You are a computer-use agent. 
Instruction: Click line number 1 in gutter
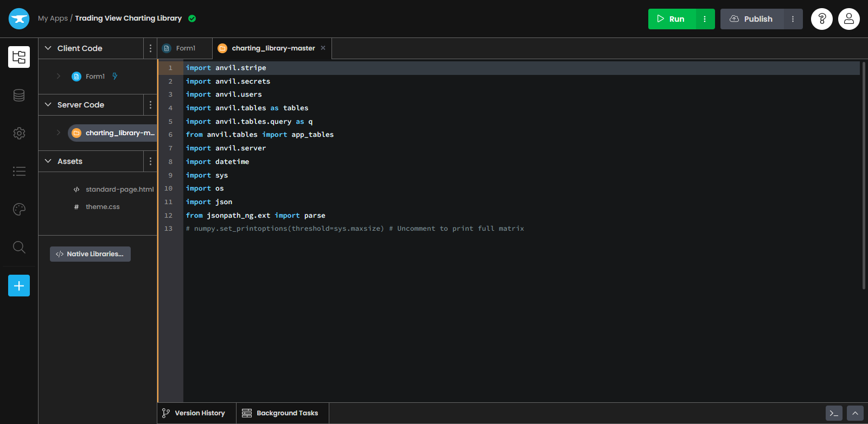[170, 68]
